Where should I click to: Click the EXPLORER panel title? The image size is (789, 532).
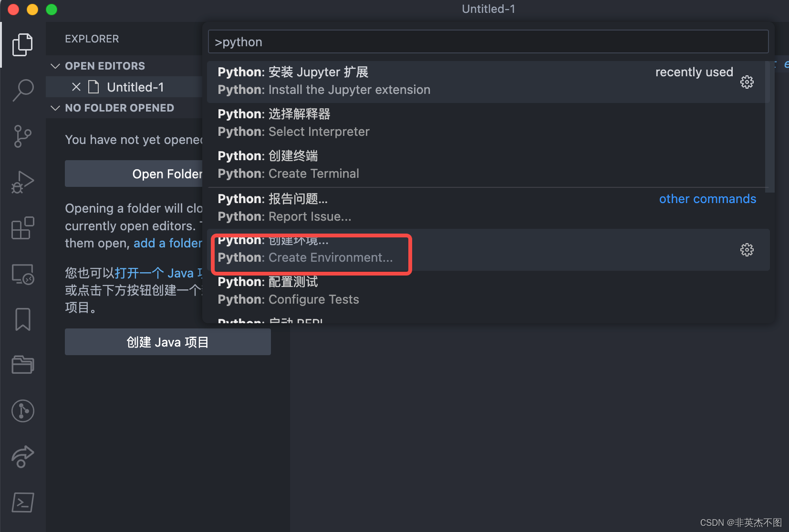click(92, 39)
